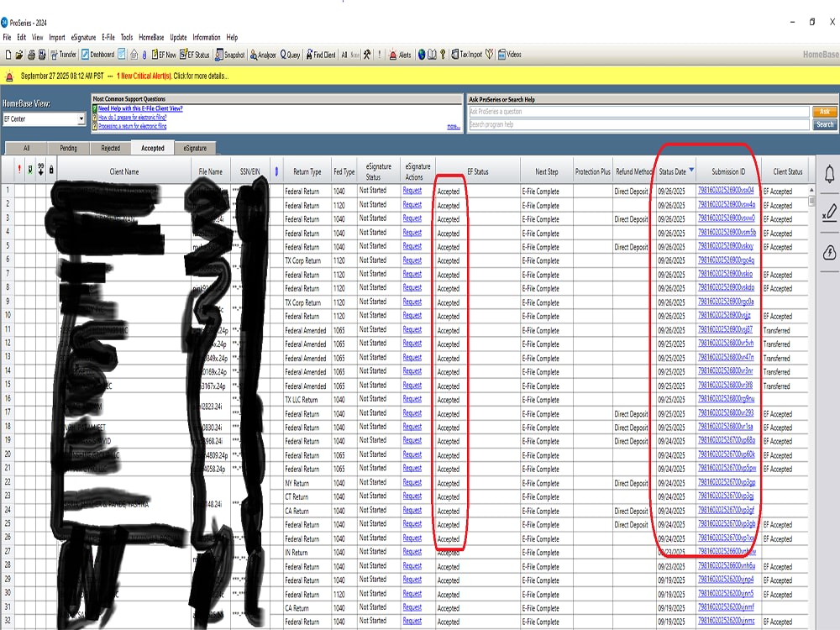840x630 pixels.
Task: Click the All toolbar button
Action: (344, 55)
